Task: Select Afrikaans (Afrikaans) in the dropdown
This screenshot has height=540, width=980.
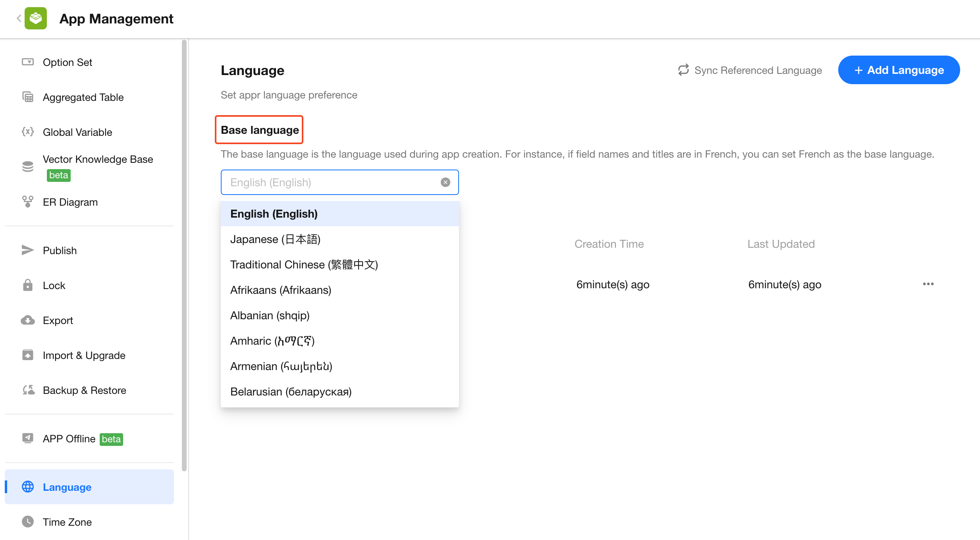Action: coord(280,290)
